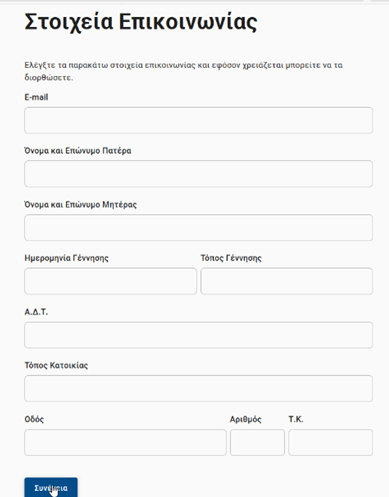Activate the Ημερομηνία Γέννησης input box
This screenshot has height=497, width=389.
tap(110, 281)
